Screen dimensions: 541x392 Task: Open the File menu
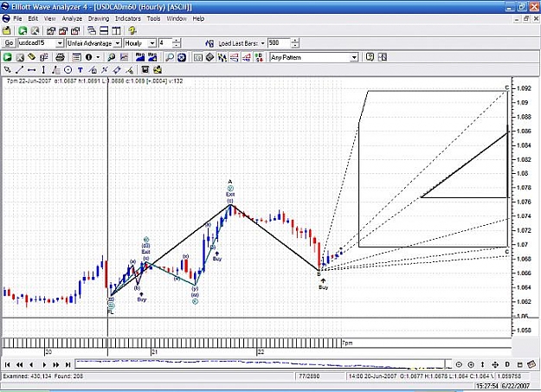17,19
